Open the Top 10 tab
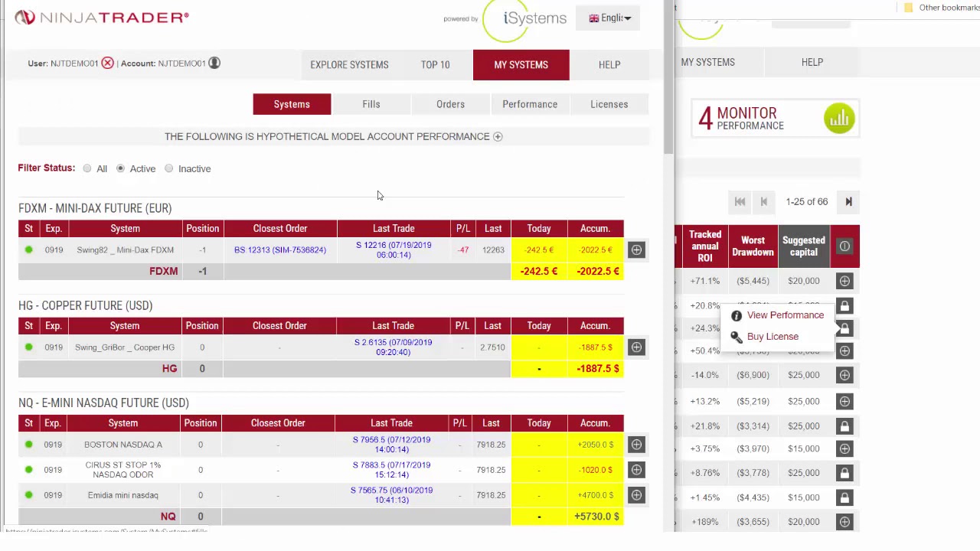The image size is (980, 551). click(435, 65)
